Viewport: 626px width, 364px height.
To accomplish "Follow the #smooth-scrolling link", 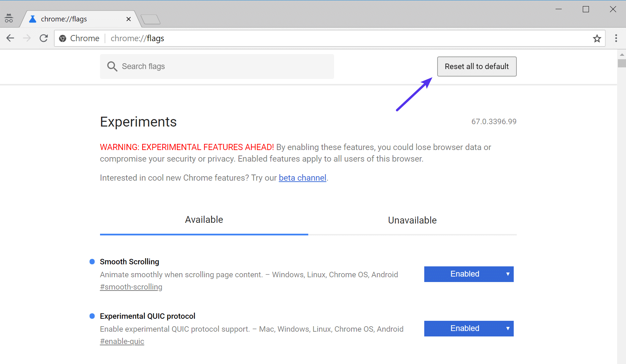I will tap(131, 287).
